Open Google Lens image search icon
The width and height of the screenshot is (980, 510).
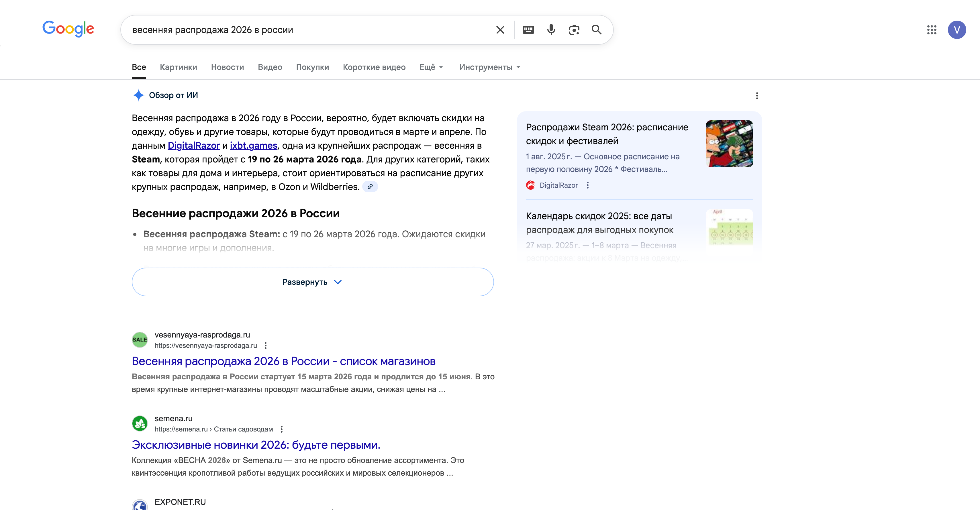click(x=574, y=30)
